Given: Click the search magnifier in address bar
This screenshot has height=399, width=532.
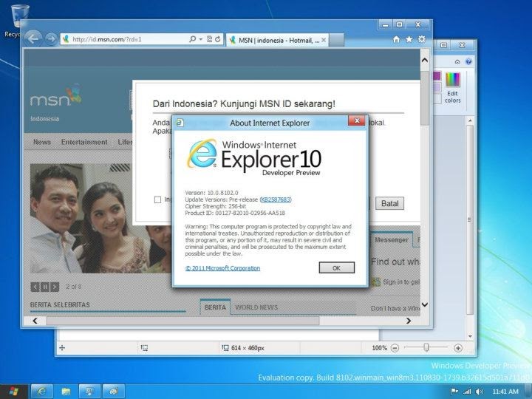Looking at the screenshot, I should (192, 39).
